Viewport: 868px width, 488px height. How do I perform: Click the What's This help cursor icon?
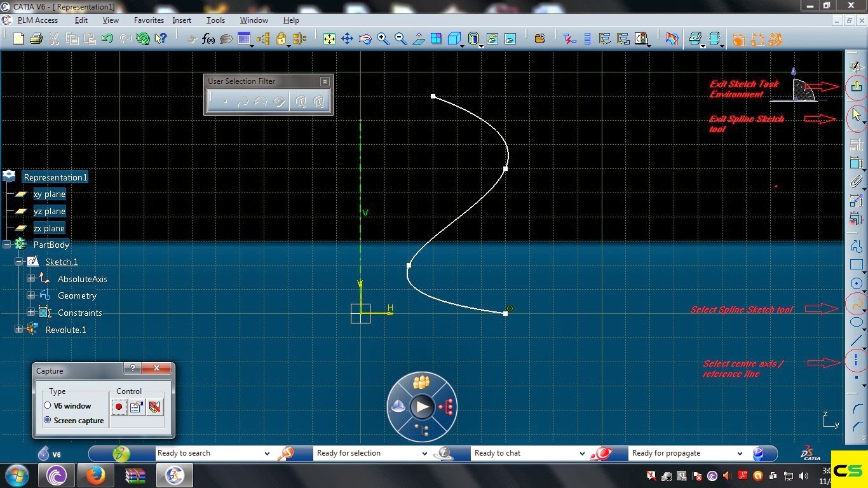tap(161, 39)
